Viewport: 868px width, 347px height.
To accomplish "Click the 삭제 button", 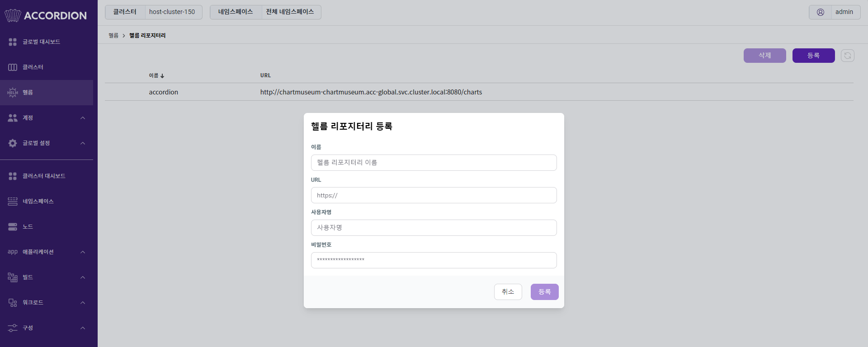I will 765,56.
